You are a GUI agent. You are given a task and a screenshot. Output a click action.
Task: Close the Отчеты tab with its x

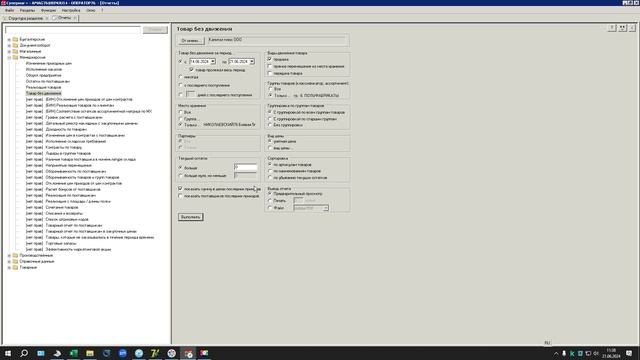(x=75, y=18)
